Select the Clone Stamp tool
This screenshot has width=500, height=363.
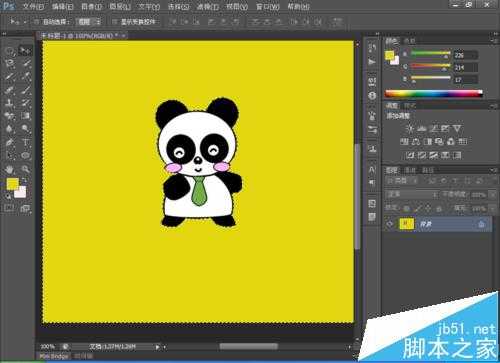coord(10,103)
